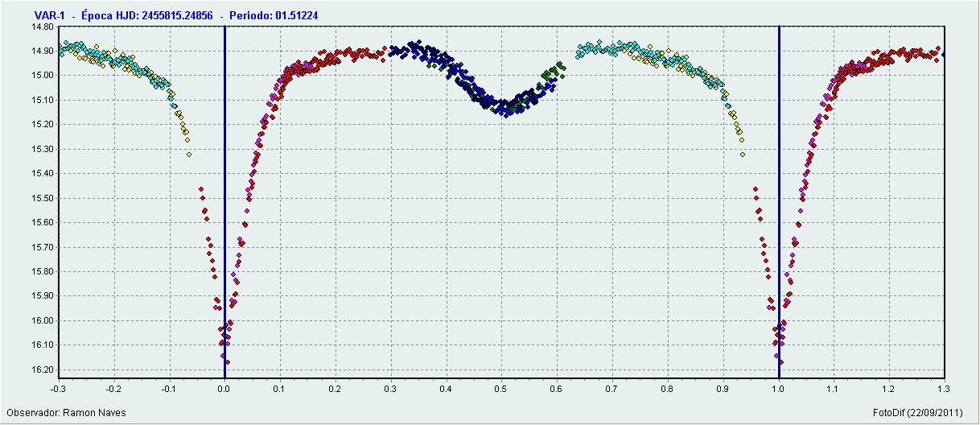Click the 0.2 phase axis label

(x=335, y=389)
